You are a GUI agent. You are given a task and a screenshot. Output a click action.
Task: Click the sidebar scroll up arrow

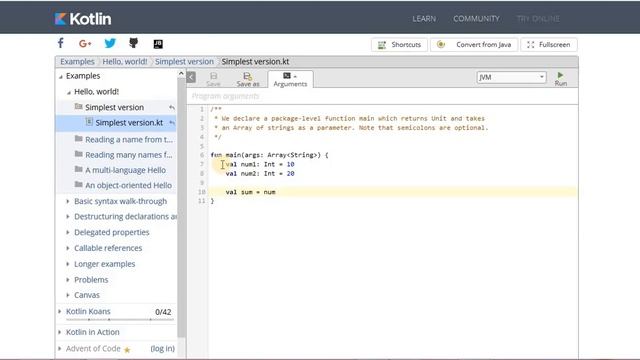pos(181,73)
